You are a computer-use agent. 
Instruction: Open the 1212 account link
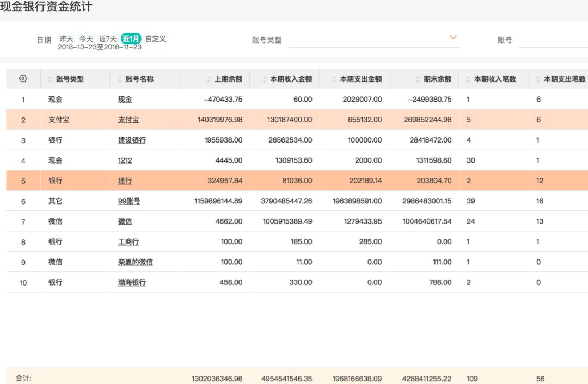pos(125,160)
